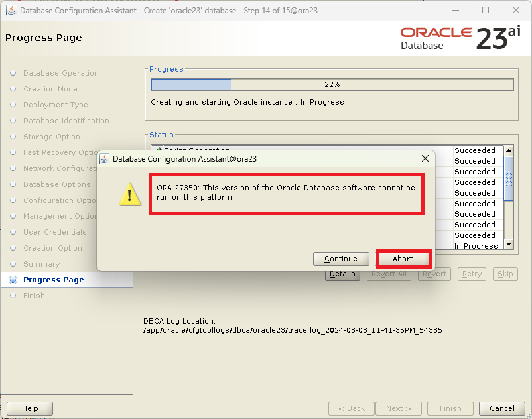
Task: Select the Creation Mode step
Action: click(50, 89)
